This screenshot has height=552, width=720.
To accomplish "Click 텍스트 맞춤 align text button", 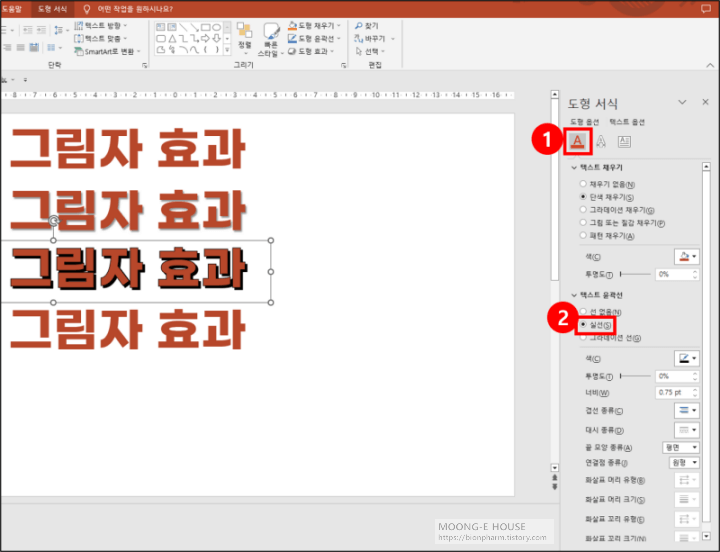I will pyautogui.click(x=101, y=38).
